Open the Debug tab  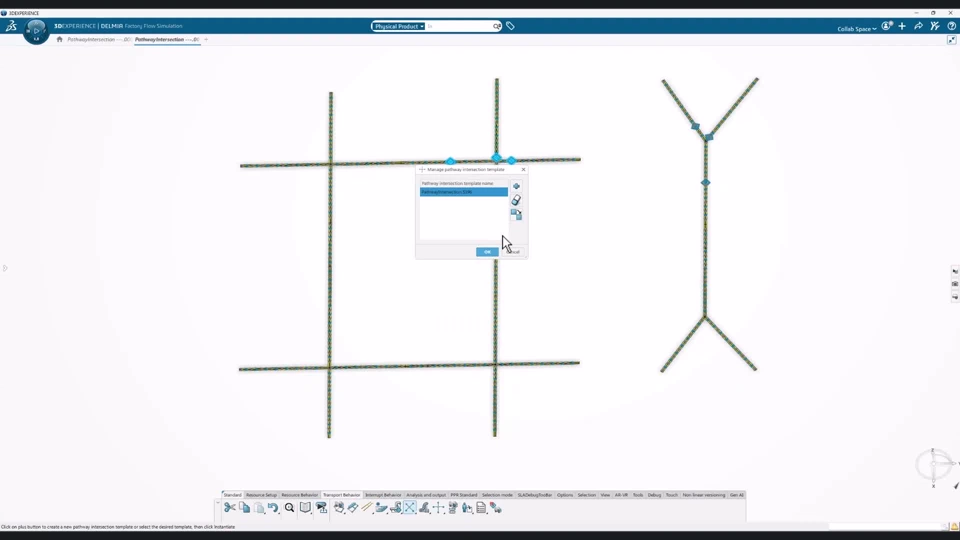[654, 495]
